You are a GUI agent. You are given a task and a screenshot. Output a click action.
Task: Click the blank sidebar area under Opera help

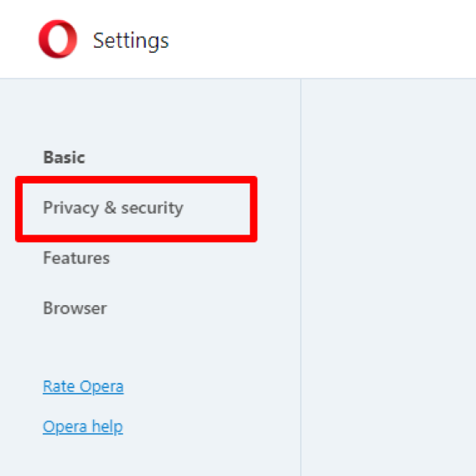[x=150, y=457]
